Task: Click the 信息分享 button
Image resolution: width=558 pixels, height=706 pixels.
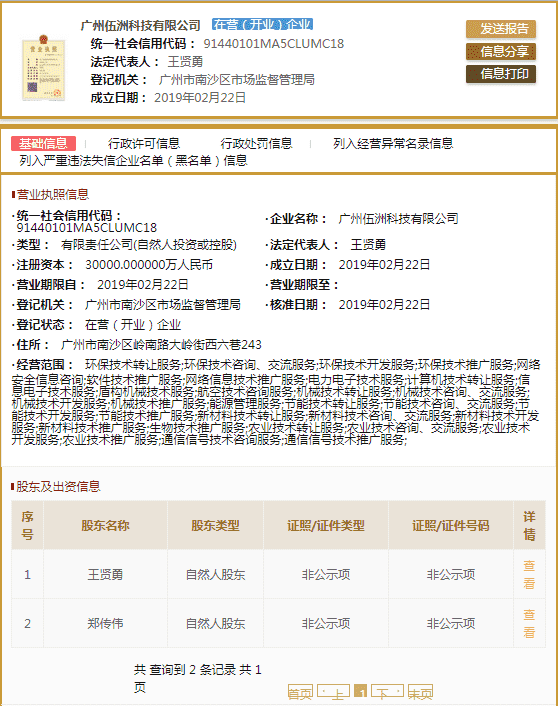Action: (501, 51)
